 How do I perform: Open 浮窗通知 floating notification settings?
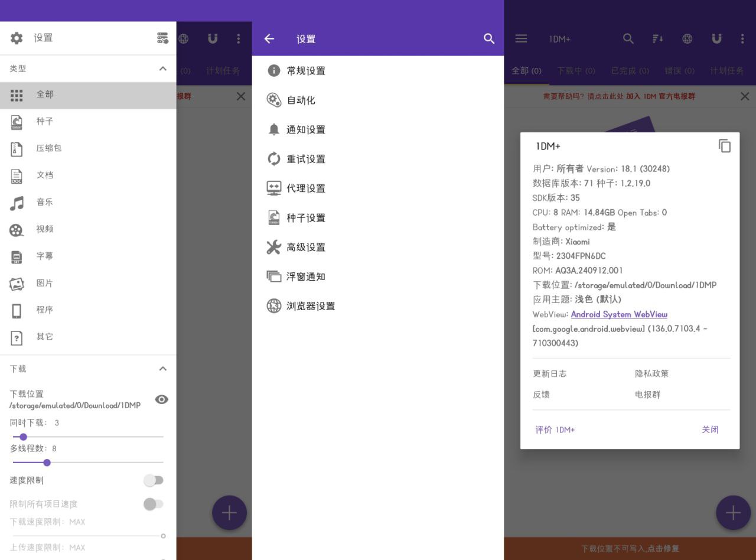[378, 276]
